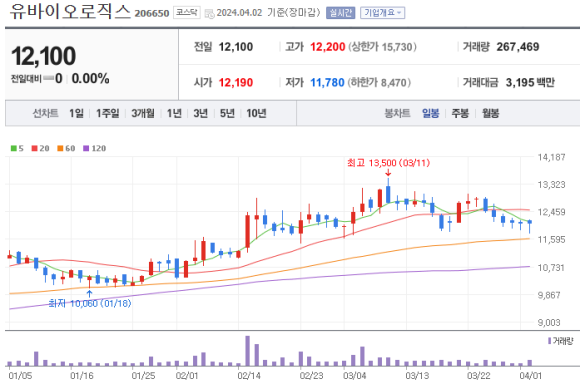Image resolution: width=580 pixels, height=384 pixels.
Task: Open the 기업개요 dropdown
Action: 382,13
